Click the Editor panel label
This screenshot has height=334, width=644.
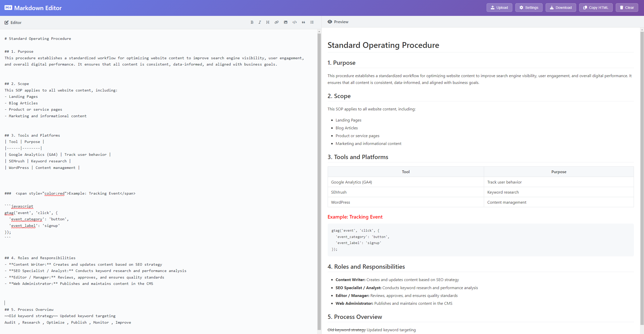click(x=16, y=23)
